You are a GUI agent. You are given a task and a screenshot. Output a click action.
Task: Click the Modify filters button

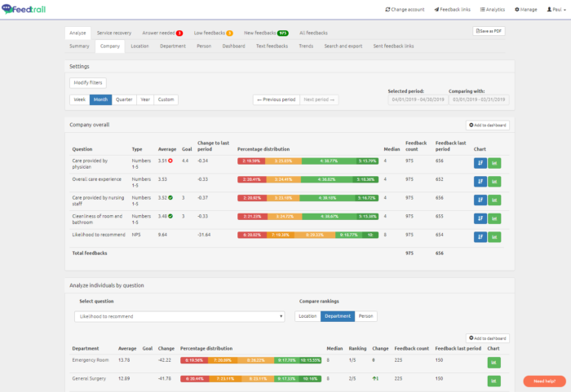point(88,82)
